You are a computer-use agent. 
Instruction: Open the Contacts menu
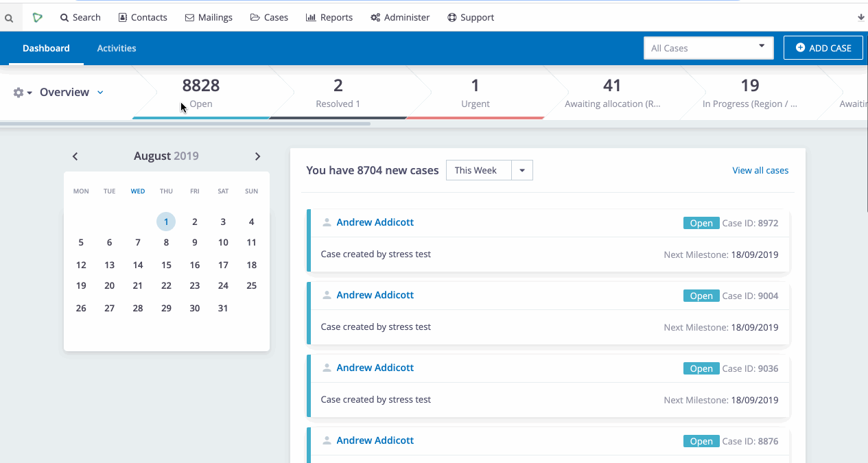tap(143, 17)
